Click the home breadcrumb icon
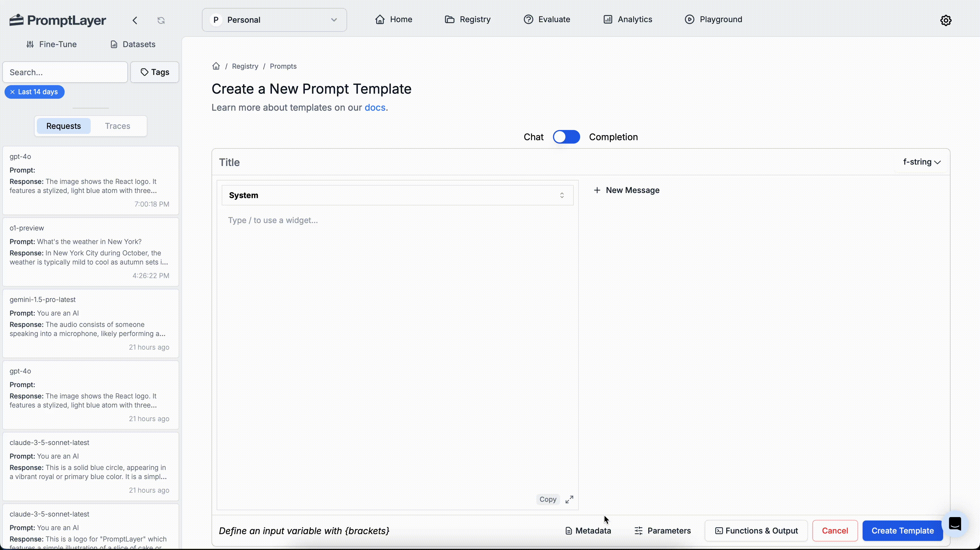The width and height of the screenshot is (980, 550). click(x=216, y=66)
